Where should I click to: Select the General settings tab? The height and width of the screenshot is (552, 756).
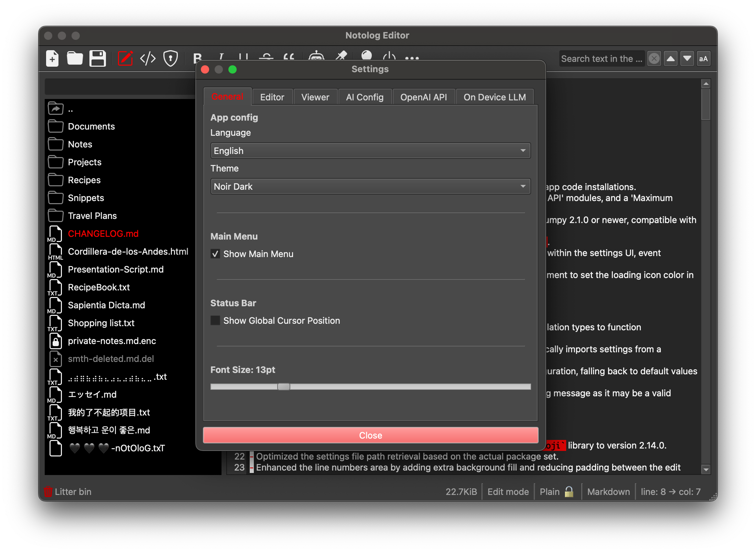pyautogui.click(x=227, y=97)
